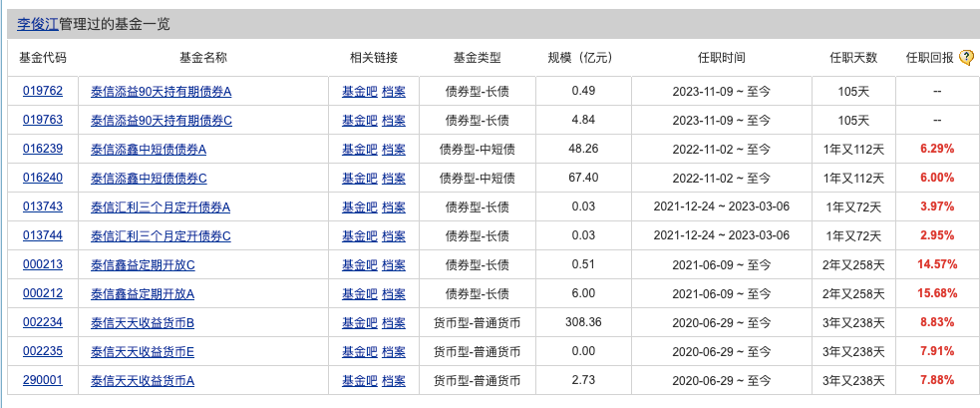Open fund code 002235 link
The height and width of the screenshot is (408, 980).
click(43, 351)
